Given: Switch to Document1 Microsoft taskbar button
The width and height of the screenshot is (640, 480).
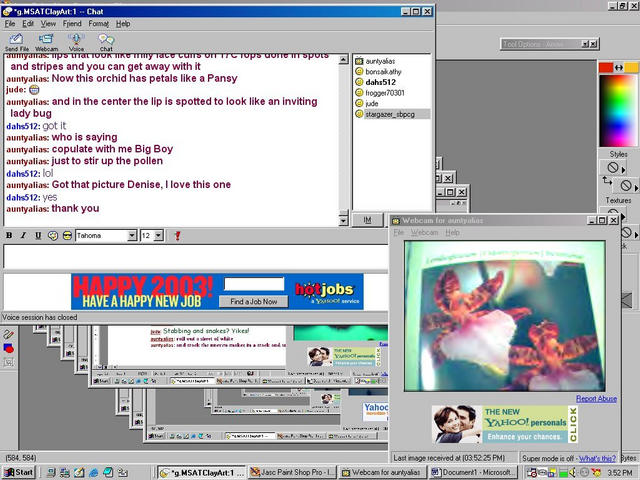Looking at the screenshot, I should tap(473, 472).
